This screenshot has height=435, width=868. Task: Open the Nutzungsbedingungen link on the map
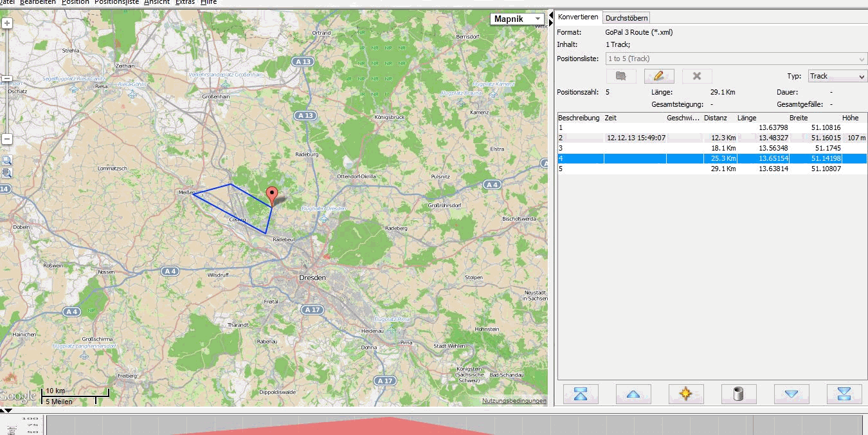click(514, 401)
